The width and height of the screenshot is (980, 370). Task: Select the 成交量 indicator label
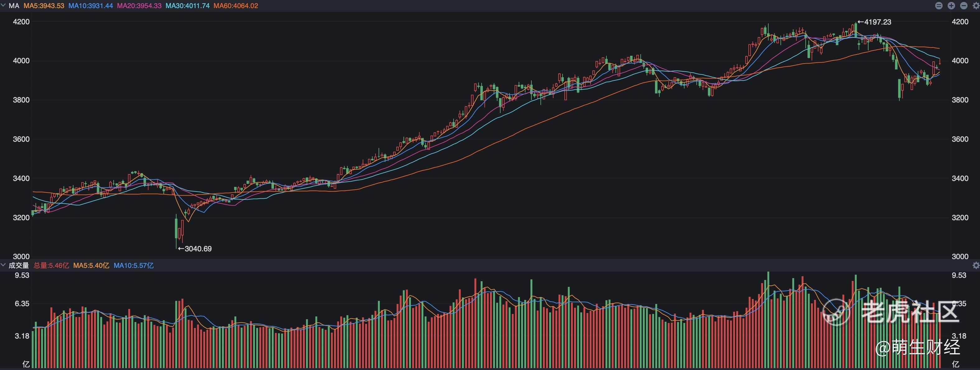pos(19,265)
